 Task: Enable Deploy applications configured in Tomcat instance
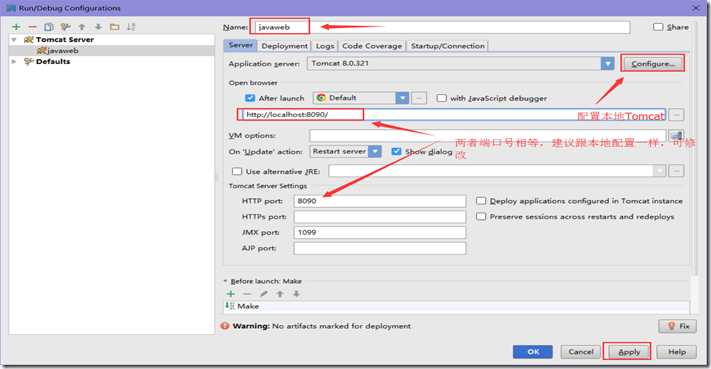pyautogui.click(x=481, y=200)
